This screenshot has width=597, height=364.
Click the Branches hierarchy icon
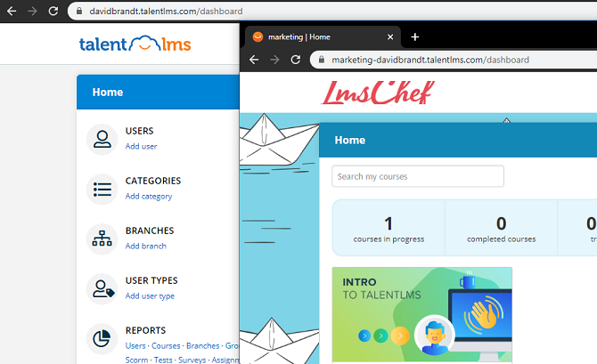pyautogui.click(x=102, y=239)
